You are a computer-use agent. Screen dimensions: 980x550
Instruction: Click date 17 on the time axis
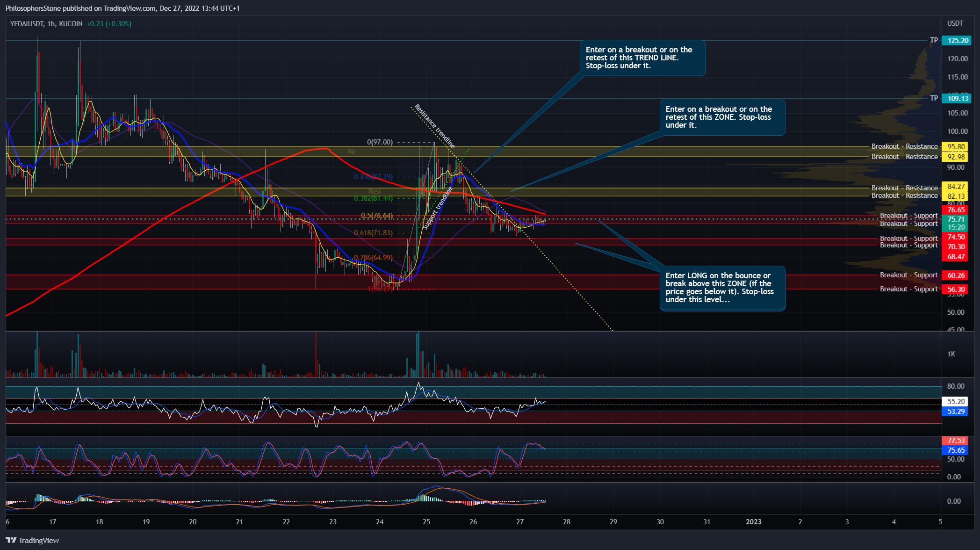tap(53, 522)
